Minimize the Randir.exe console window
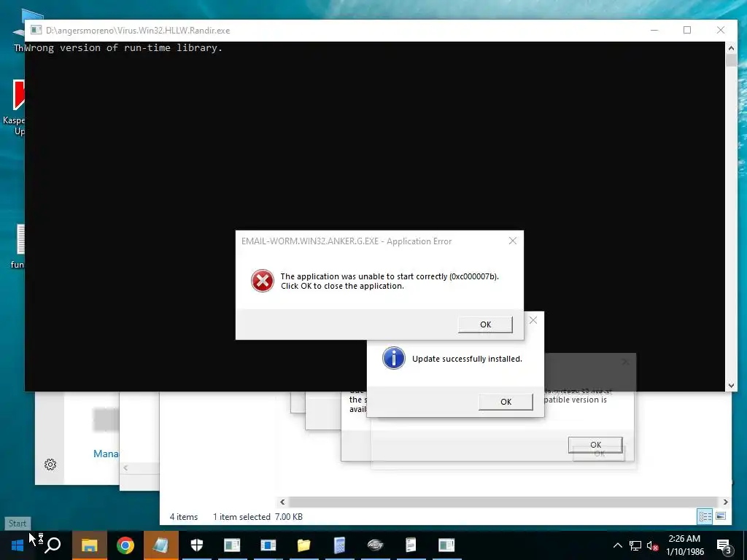The width and height of the screenshot is (747, 560). tap(654, 30)
